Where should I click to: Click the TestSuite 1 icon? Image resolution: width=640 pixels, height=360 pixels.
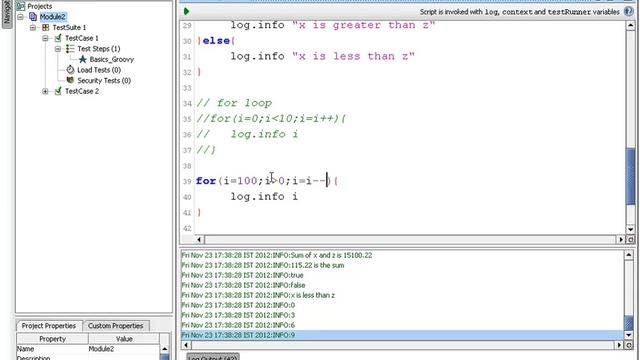46,27
